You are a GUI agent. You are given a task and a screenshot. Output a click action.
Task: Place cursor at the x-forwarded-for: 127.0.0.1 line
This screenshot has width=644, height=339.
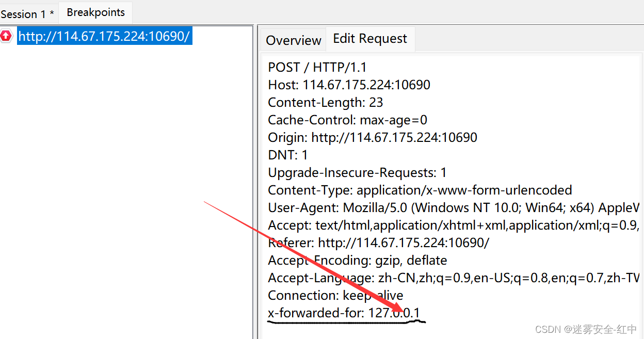point(344,313)
